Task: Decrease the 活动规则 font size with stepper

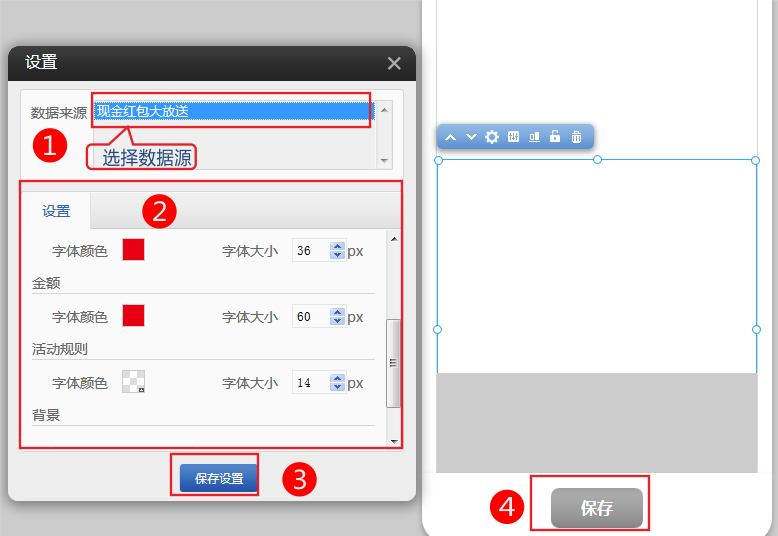Action: (x=338, y=387)
